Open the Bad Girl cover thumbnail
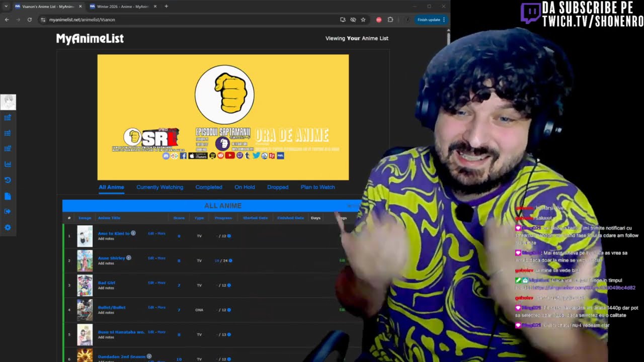This screenshot has height=362, width=644. click(85, 286)
